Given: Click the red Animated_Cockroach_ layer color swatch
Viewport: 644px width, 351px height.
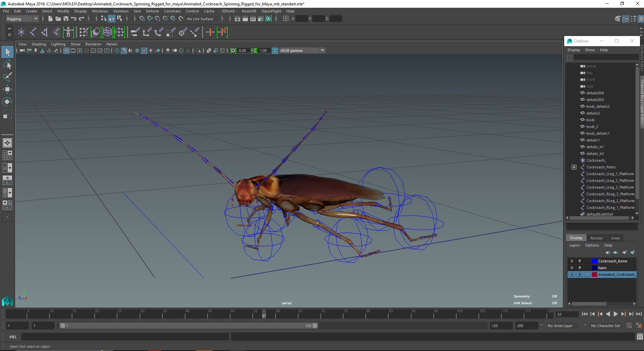Looking at the screenshot, I should [594, 275].
